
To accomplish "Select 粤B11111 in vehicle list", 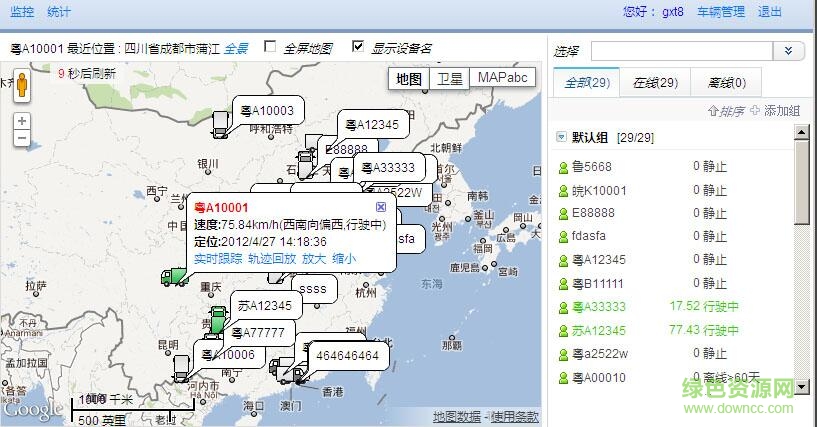I will click(598, 284).
